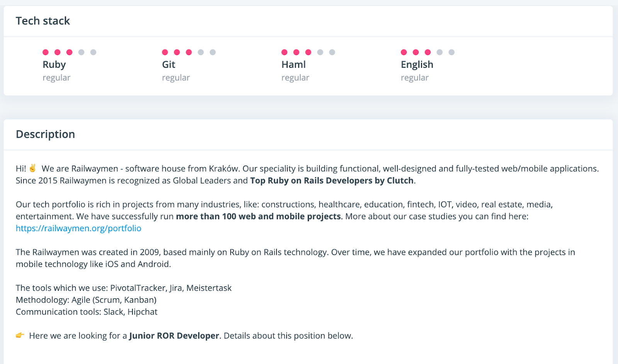Click Ruby's rating to adjust skill level
This screenshot has height=364, width=618.
click(70, 52)
